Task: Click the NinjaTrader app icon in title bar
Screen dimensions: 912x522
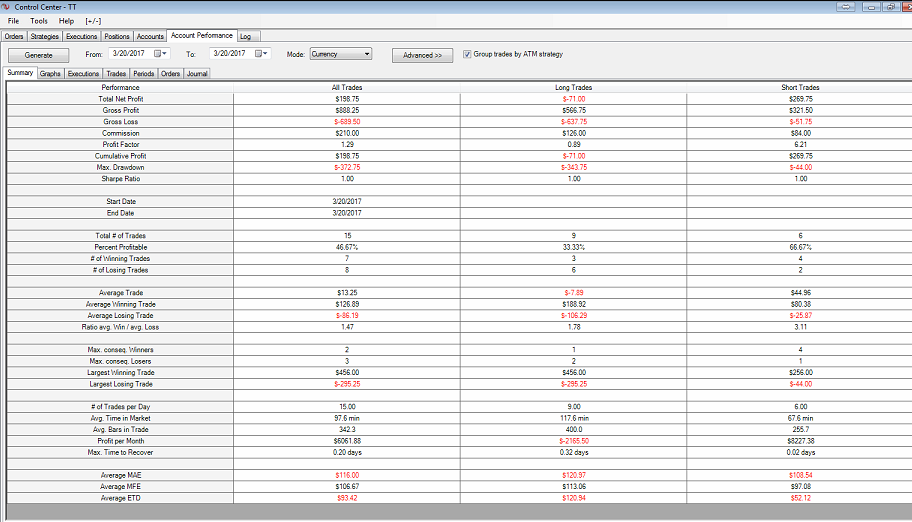Action: tap(6, 7)
